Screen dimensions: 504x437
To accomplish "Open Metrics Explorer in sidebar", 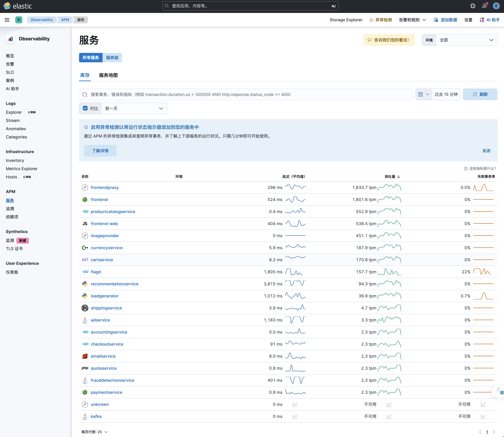I will (x=22, y=169).
